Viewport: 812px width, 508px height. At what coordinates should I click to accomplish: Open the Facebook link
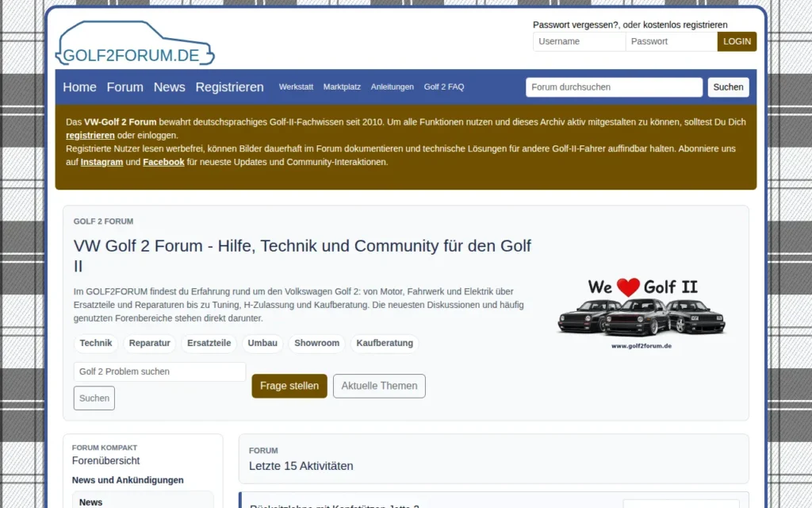point(163,162)
